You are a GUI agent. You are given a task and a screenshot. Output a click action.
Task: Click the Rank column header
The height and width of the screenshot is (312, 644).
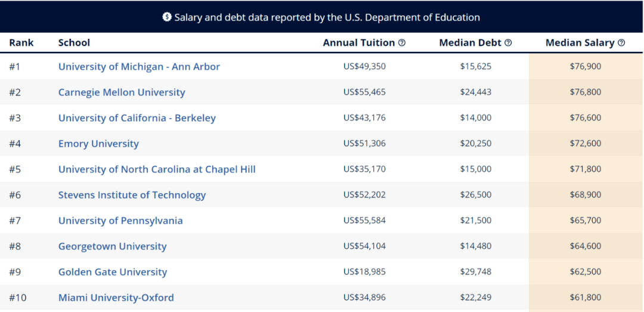click(21, 43)
